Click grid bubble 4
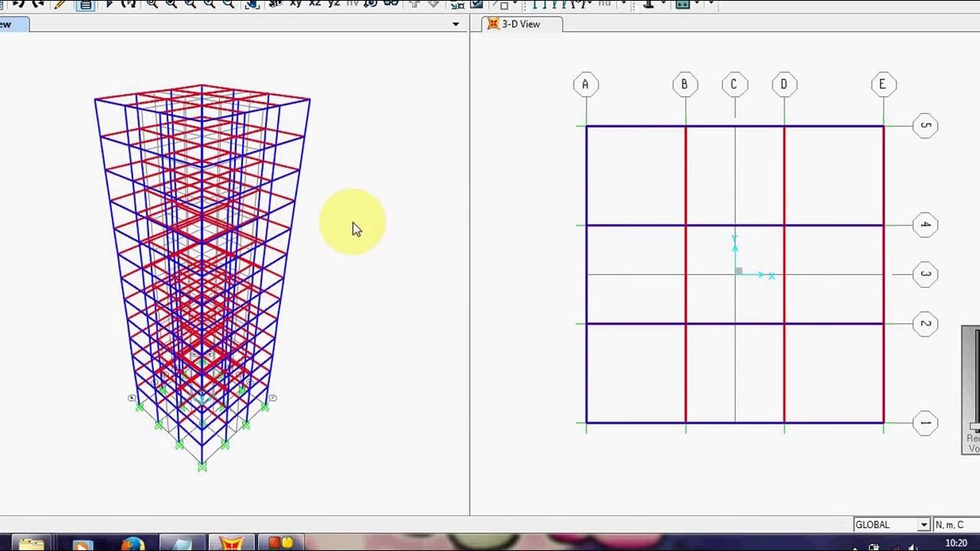Viewport: 980px width, 551px height. (x=926, y=225)
